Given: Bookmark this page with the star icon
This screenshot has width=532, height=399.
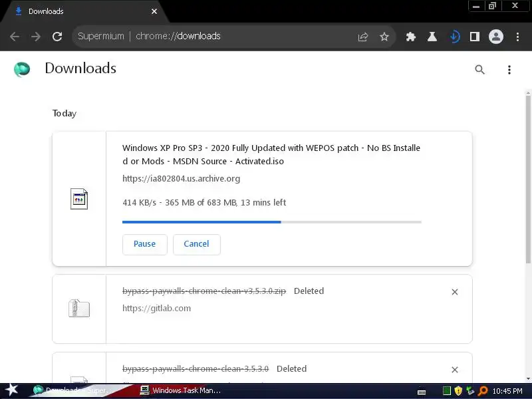Looking at the screenshot, I should (x=384, y=37).
